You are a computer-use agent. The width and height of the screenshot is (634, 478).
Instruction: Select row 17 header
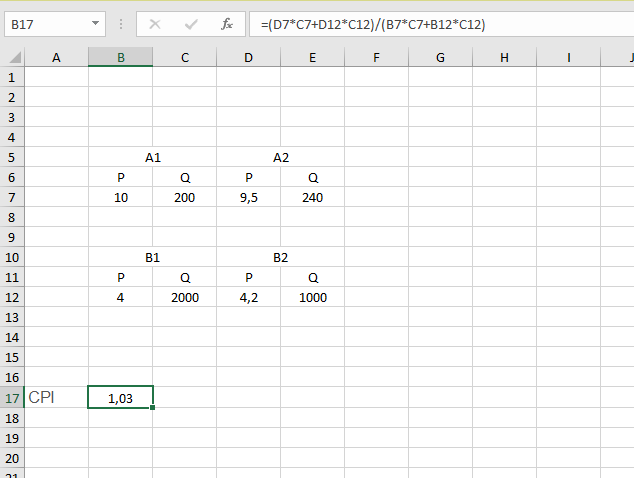[12, 397]
